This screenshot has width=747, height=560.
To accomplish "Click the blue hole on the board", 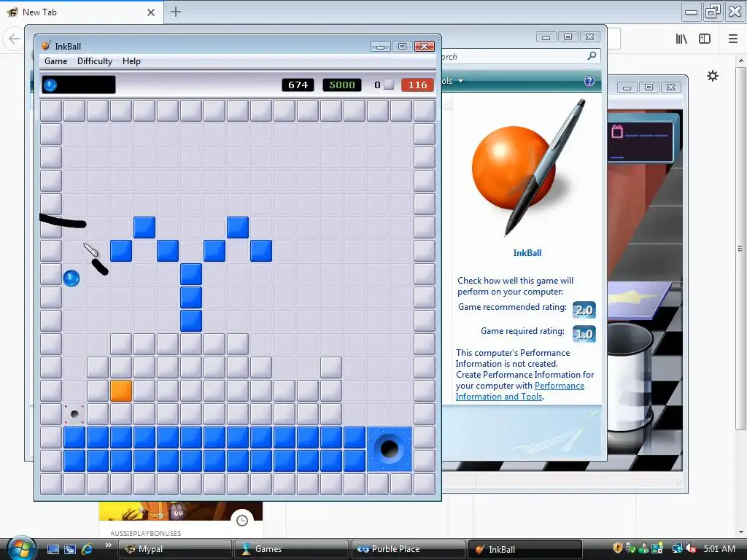I will coord(390,449).
